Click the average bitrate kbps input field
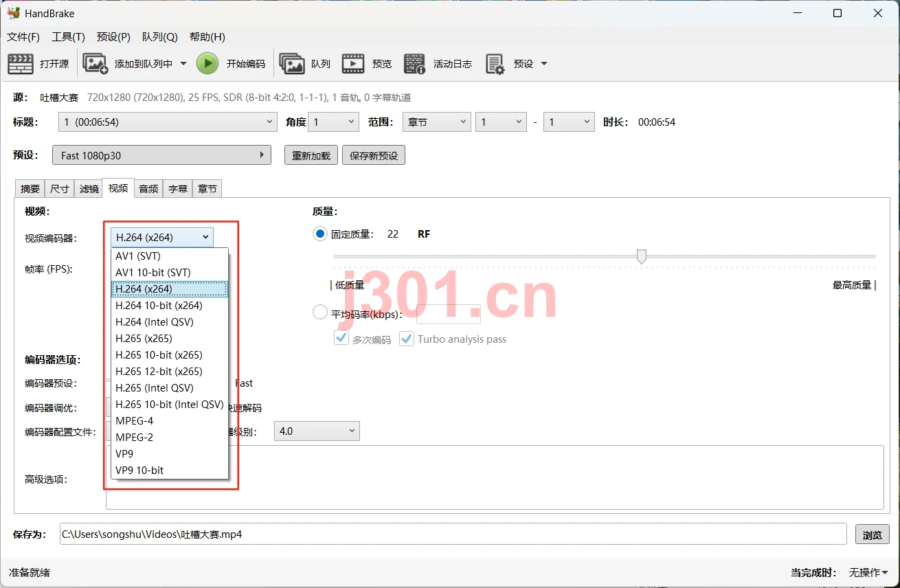Viewport: 900px width, 588px height. 449,314
